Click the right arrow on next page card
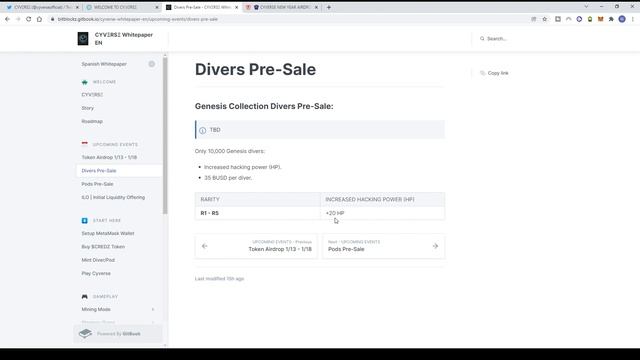 pos(435,246)
